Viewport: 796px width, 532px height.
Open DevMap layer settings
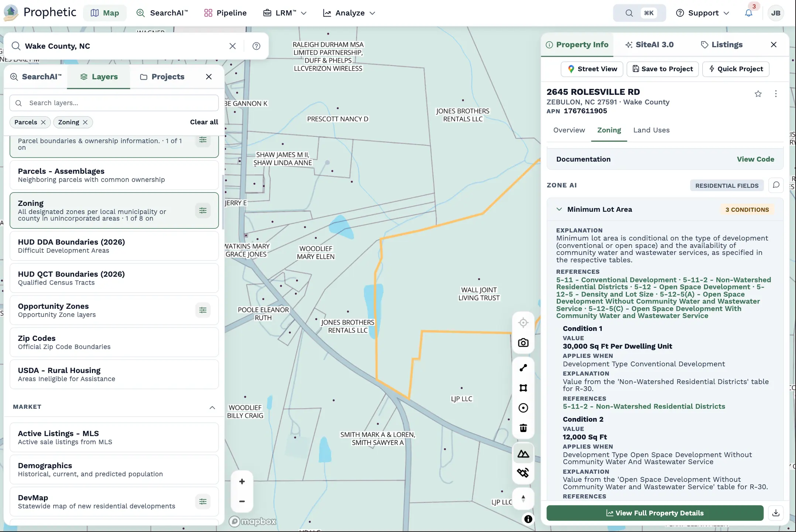coord(203,502)
